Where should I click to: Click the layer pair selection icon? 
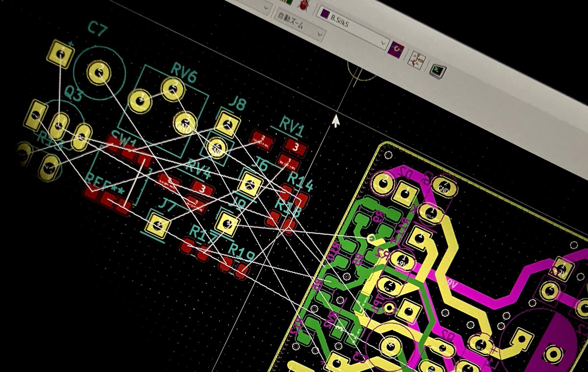pyautogui.click(x=396, y=49)
